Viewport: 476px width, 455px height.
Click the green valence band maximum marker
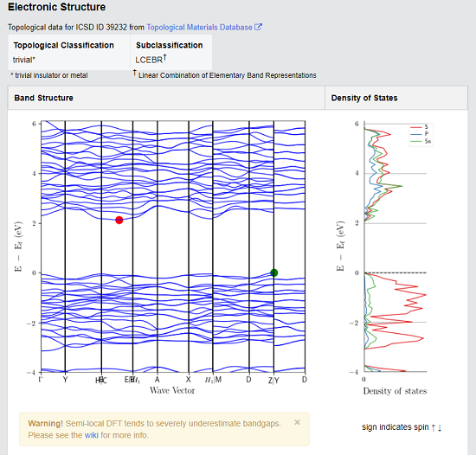pyautogui.click(x=273, y=272)
